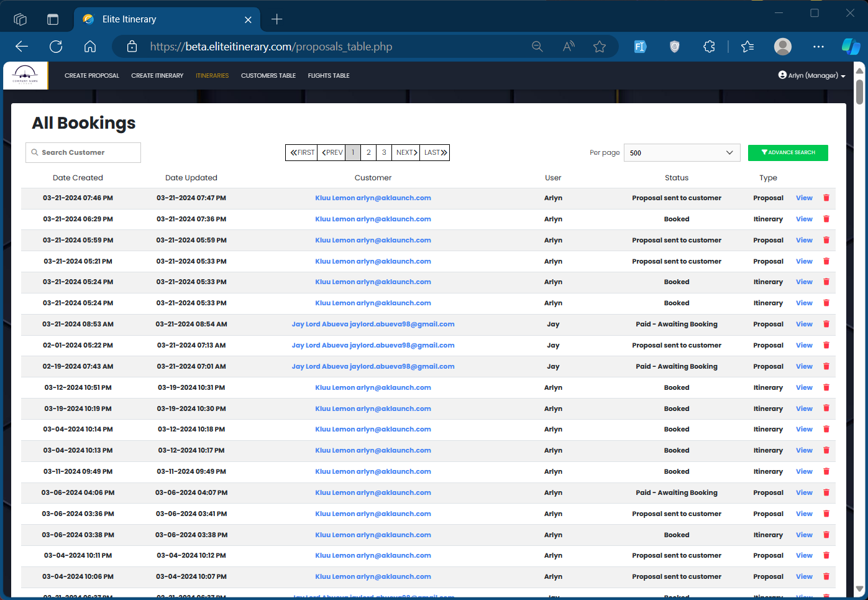The height and width of the screenshot is (600, 868).
Task: View booking created 03-11-2024 09:49 PM
Action: coord(804,471)
